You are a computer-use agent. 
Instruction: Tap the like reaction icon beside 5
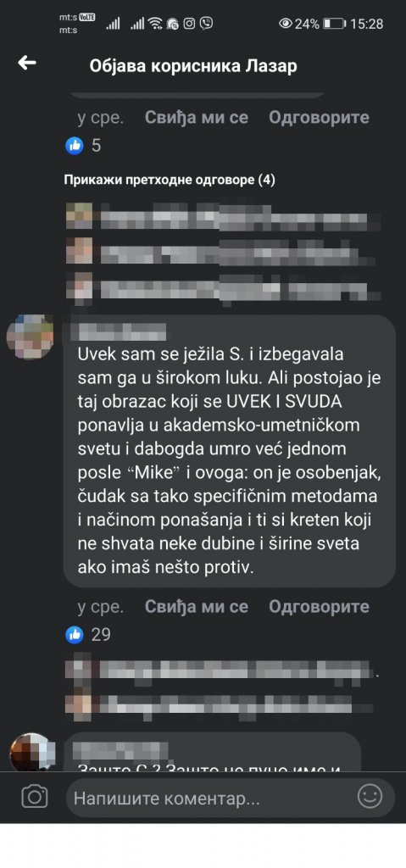click(75, 146)
